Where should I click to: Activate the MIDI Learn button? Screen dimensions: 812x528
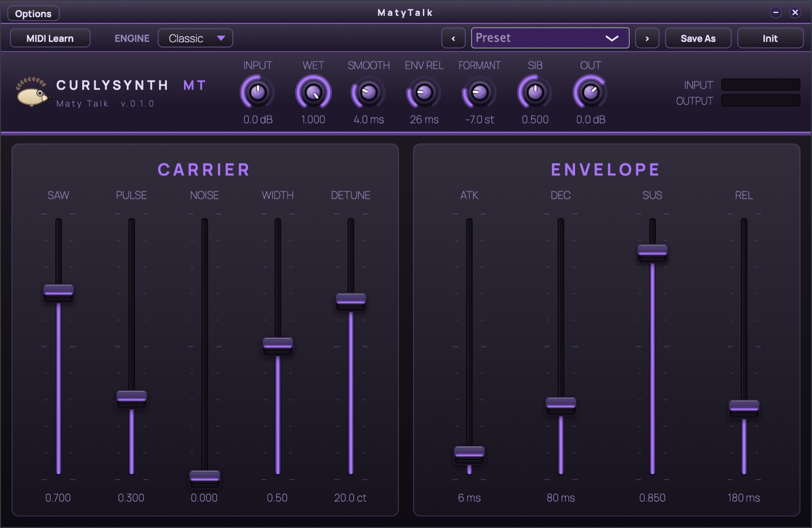point(50,39)
